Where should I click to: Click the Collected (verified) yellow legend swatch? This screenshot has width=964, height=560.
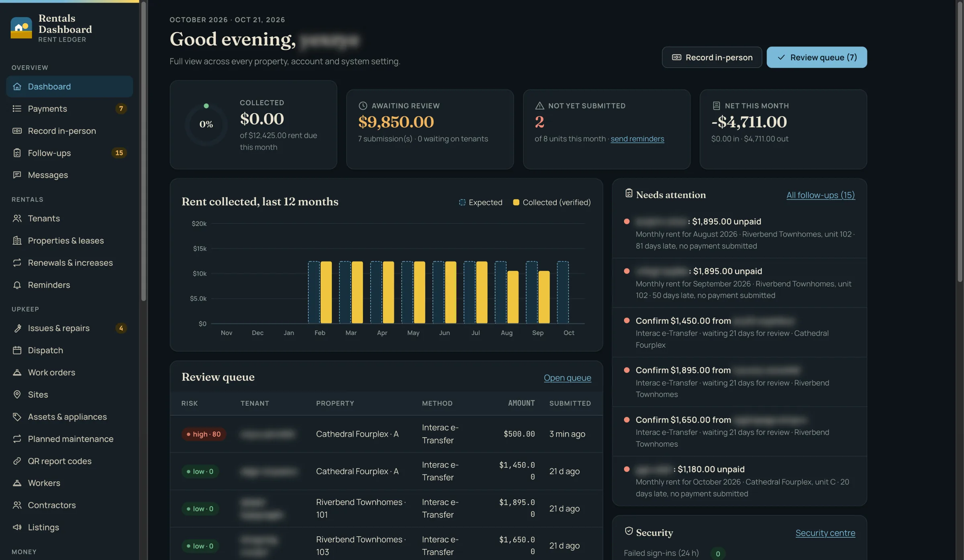pyautogui.click(x=516, y=202)
